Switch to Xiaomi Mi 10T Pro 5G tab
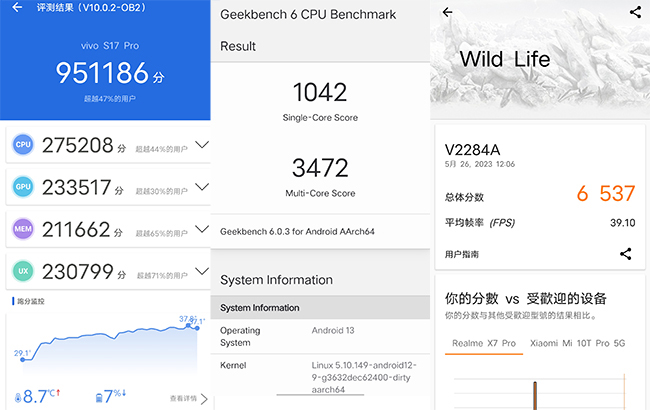The height and width of the screenshot is (410, 650). (577, 343)
